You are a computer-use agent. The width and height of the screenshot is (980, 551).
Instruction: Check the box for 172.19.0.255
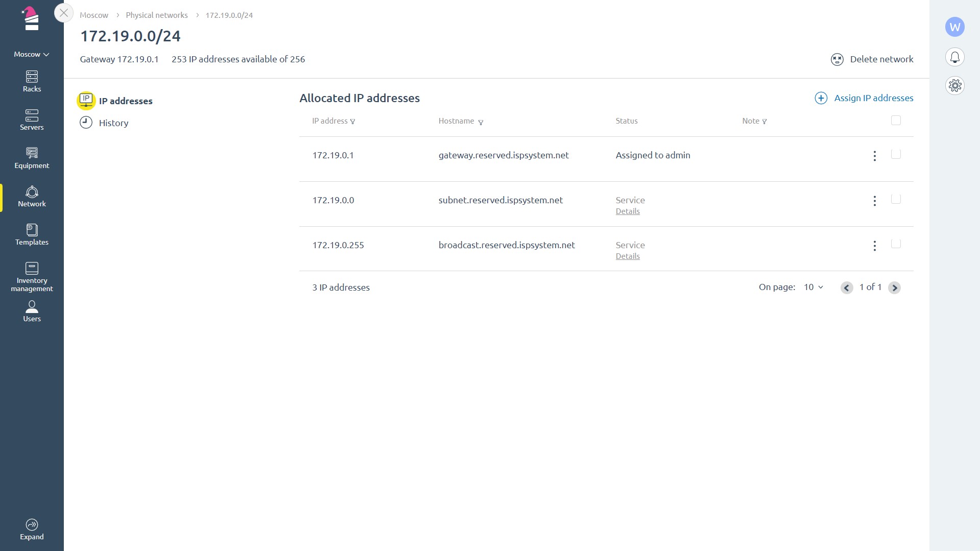tap(896, 244)
